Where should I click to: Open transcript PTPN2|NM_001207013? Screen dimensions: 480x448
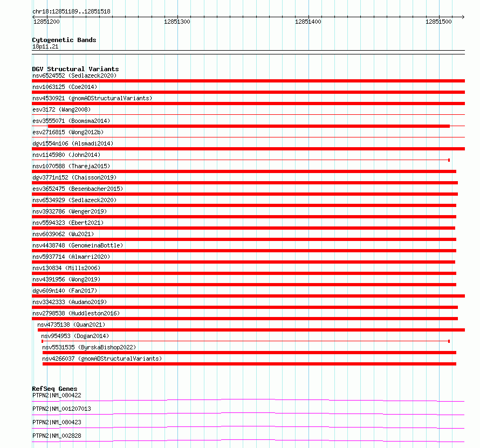point(61,409)
